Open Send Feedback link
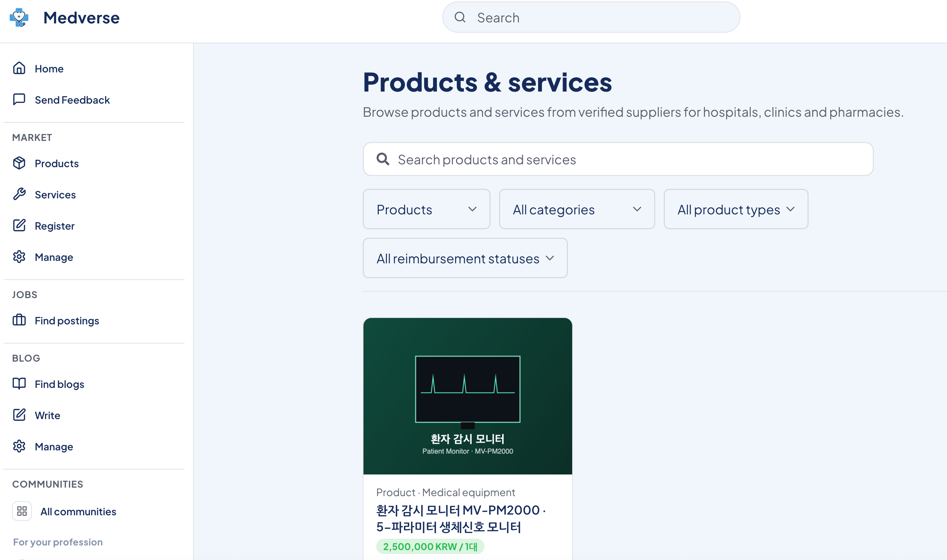This screenshot has height=560, width=947. (72, 100)
